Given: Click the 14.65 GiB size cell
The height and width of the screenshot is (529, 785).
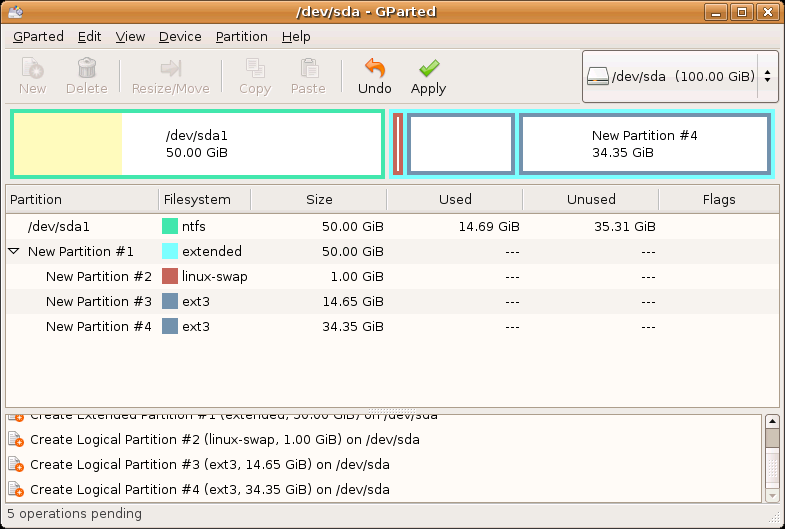Looking at the screenshot, I should pos(353,301).
